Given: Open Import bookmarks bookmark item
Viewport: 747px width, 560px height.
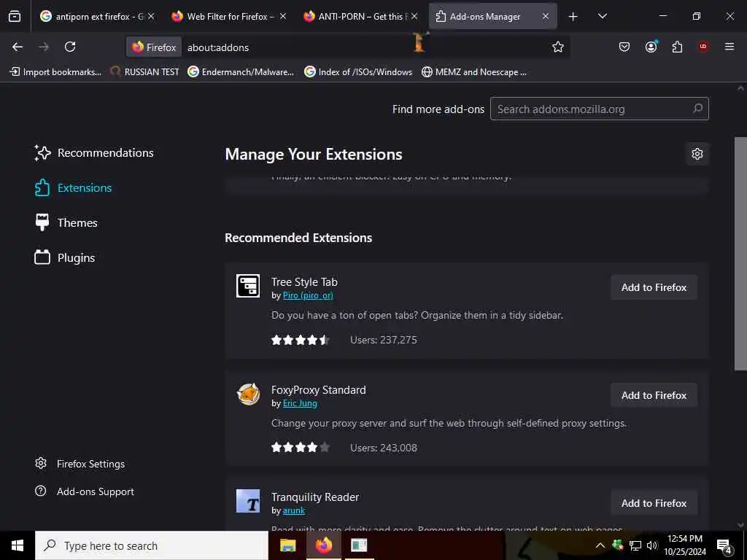Looking at the screenshot, I should tap(55, 72).
